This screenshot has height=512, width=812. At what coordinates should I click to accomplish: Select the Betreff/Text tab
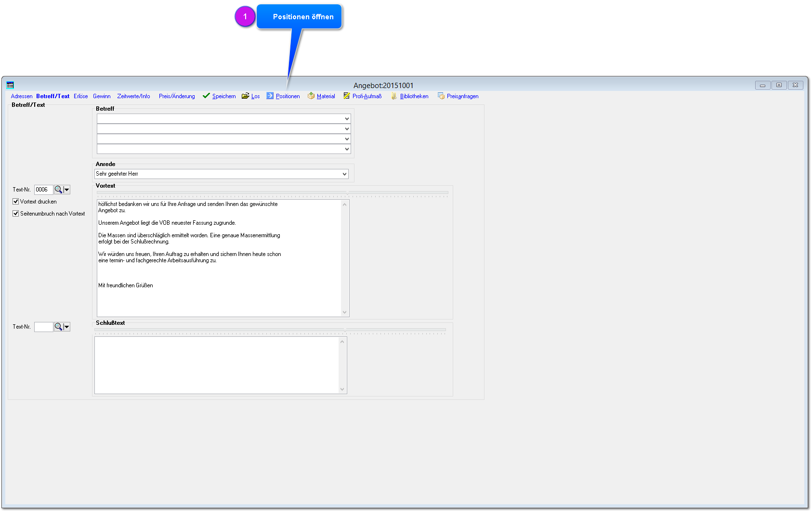(53, 96)
